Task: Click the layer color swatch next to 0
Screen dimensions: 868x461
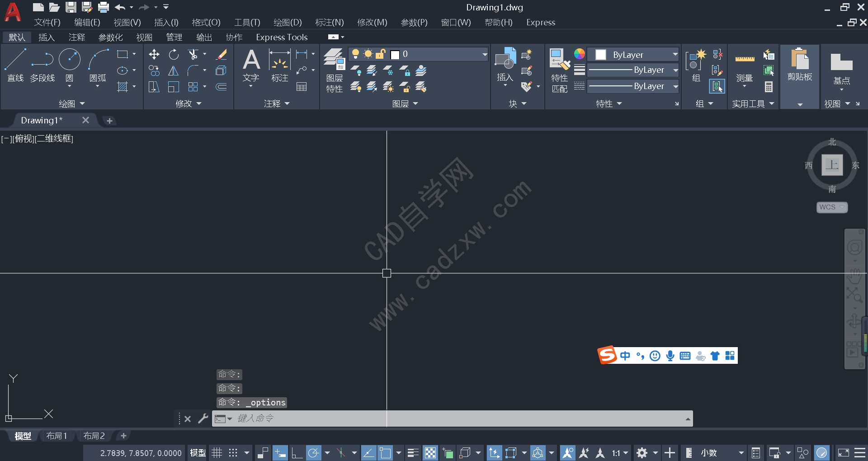Action: (395, 55)
